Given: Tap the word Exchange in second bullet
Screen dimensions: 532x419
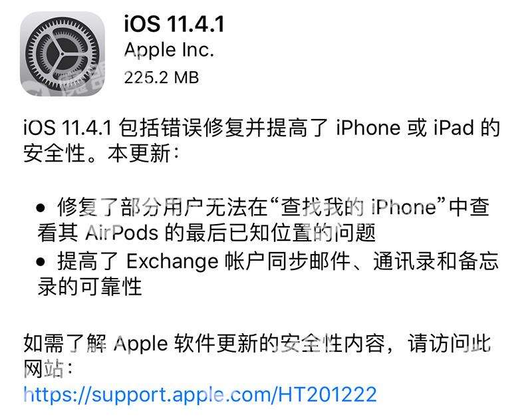Looking at the screenshot, I should [172, 262].
